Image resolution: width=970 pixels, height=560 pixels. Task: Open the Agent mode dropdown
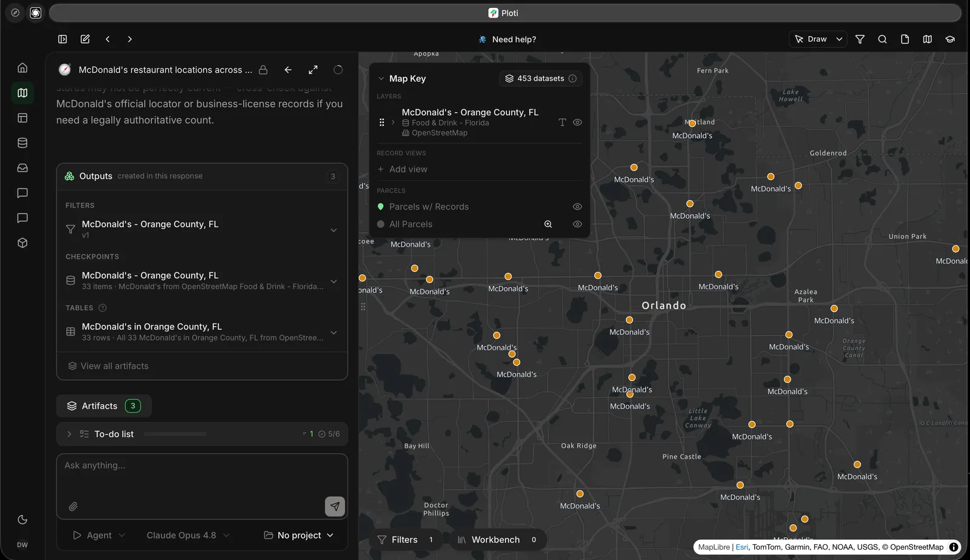point(99,535)
